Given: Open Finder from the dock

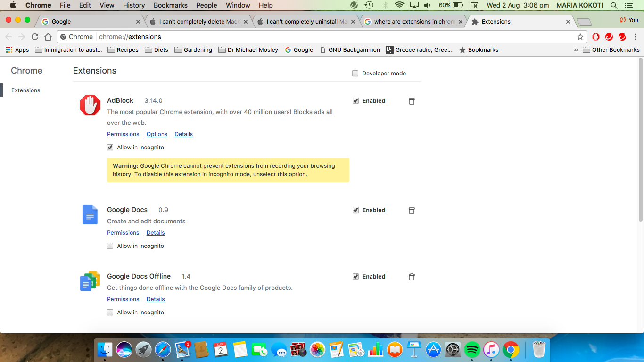Looking at the screenshot, I should [x=105, y=349].
